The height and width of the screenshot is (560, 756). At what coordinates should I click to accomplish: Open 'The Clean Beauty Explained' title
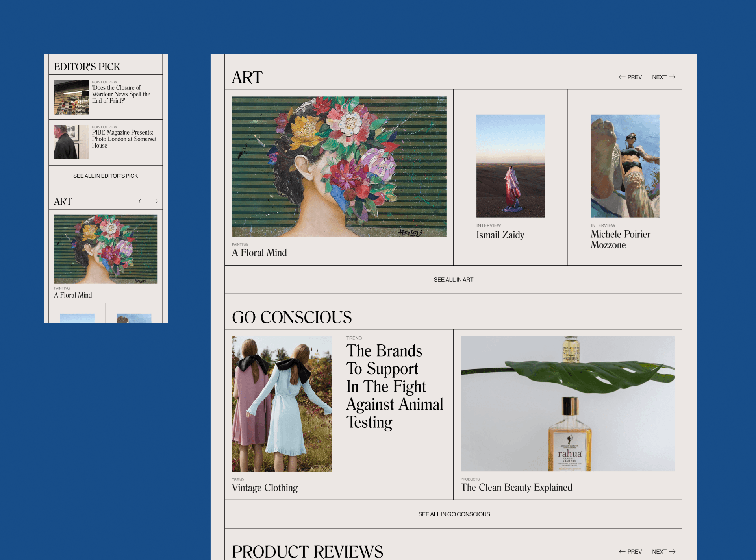(x=516, y=487)
